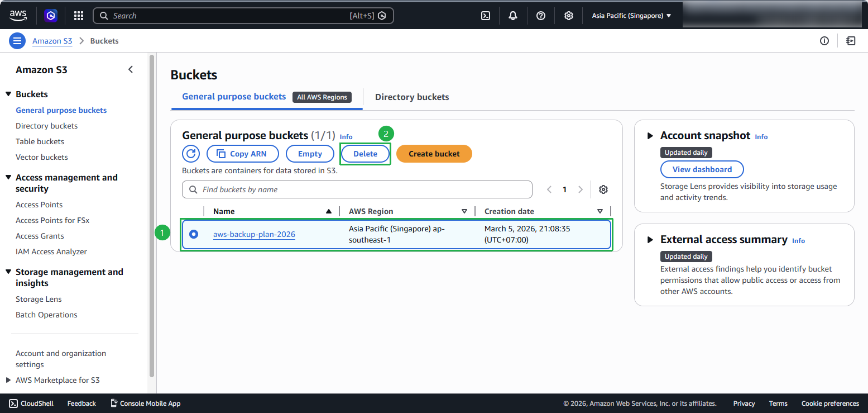Open Info link beside Account snapshot
The height and width of the screenshot is (413, 868).
tap(761, 137)
